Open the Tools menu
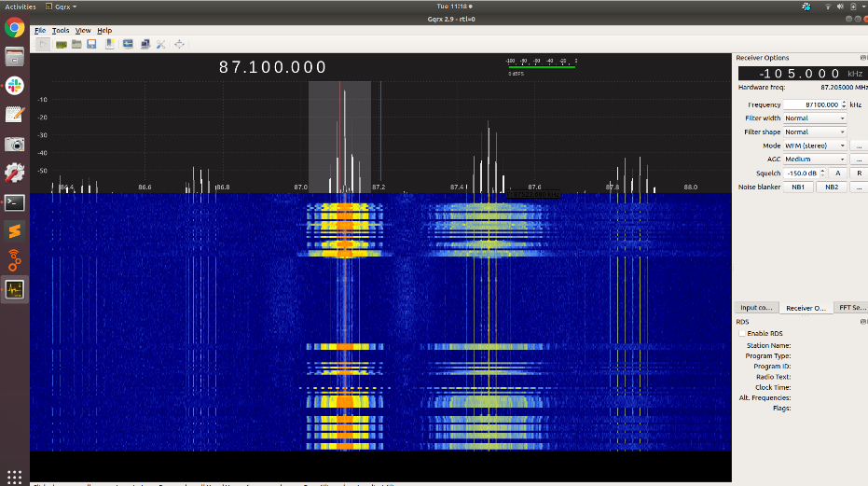 point(61,30)
